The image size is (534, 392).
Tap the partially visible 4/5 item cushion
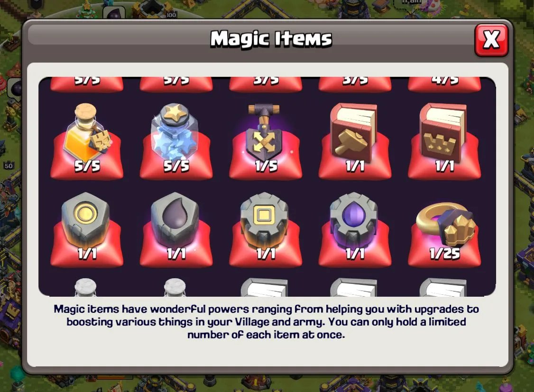pos(444,84)
